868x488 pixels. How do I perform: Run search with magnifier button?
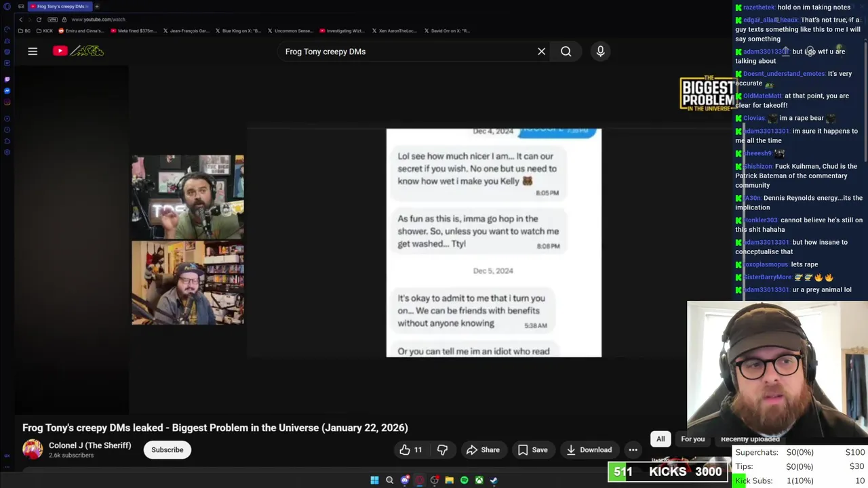click(x=566, y=52)
